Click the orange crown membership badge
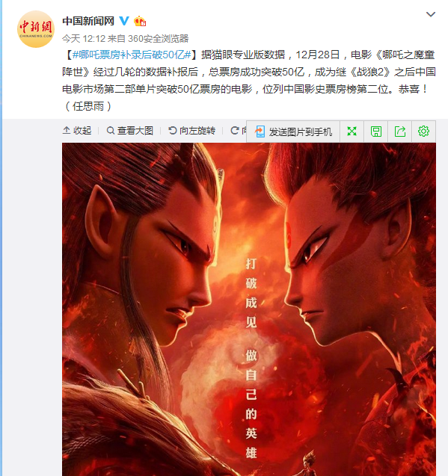Viewport: 448px width, 476px height. (140, 21)
